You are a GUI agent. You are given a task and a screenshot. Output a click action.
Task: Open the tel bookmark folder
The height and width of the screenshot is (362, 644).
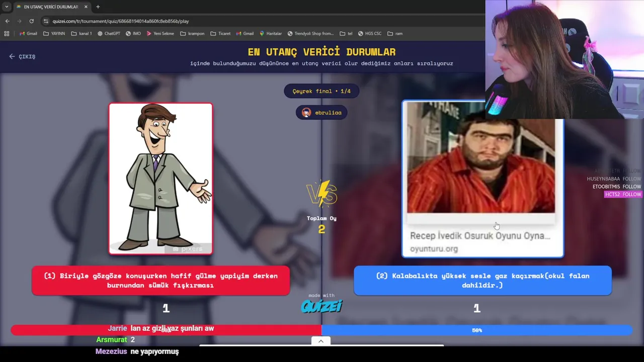(346, 34)
